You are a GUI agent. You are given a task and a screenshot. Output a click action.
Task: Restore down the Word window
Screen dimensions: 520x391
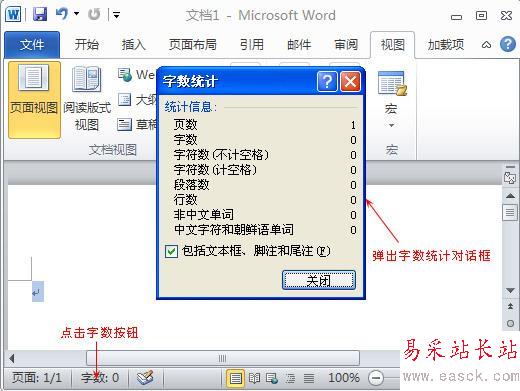tap(481, 15)
